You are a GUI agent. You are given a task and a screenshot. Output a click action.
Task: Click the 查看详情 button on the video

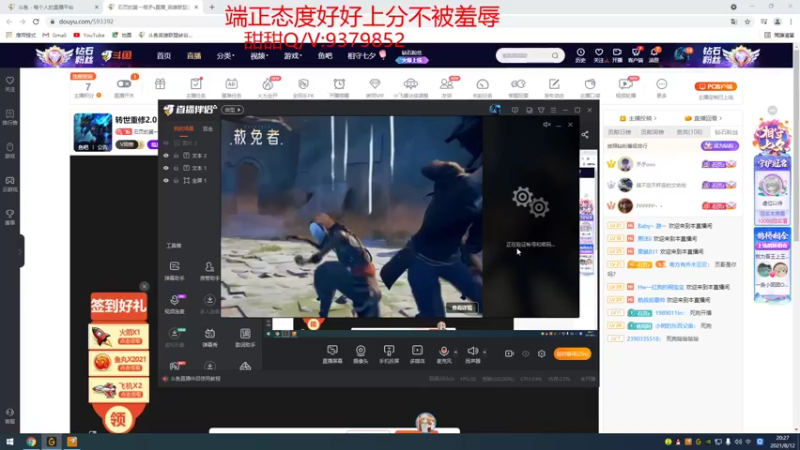(x=462, y=308)
